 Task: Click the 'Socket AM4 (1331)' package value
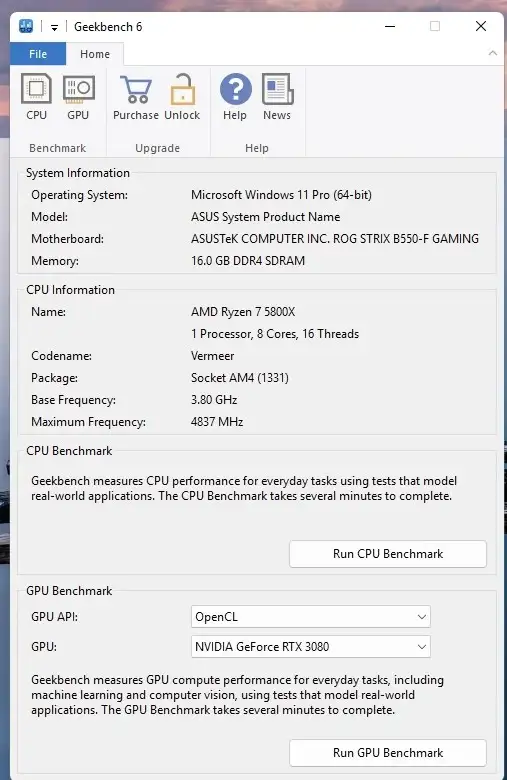[240, 378]
